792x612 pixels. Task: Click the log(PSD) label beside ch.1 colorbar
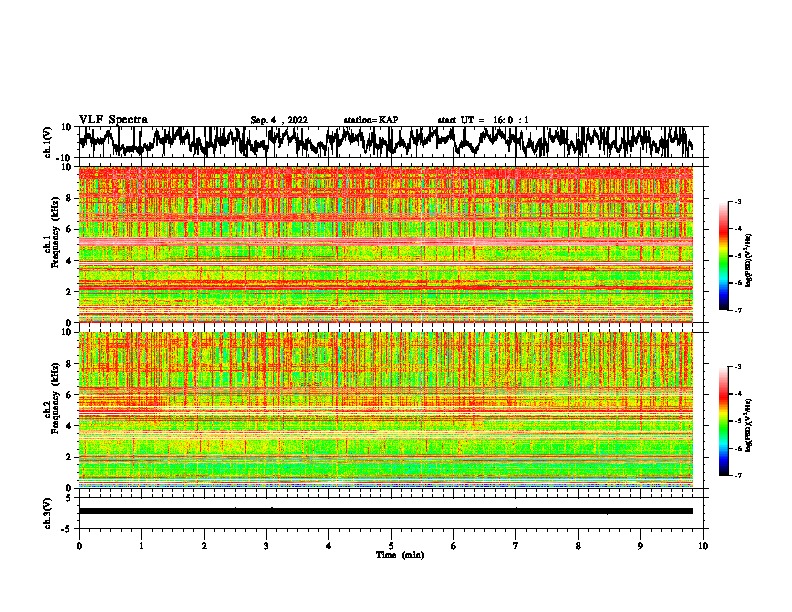(x=749, y=261)
